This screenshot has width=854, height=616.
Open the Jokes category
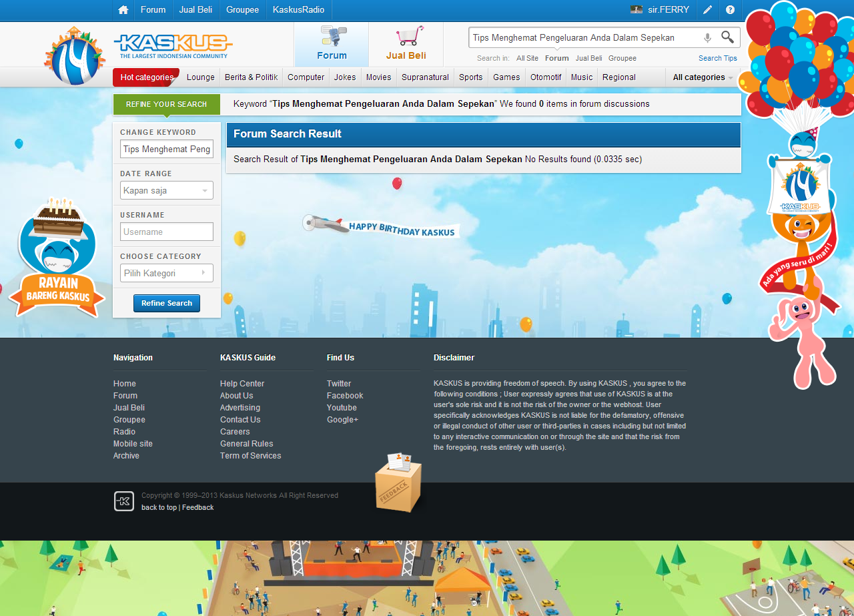345,77
